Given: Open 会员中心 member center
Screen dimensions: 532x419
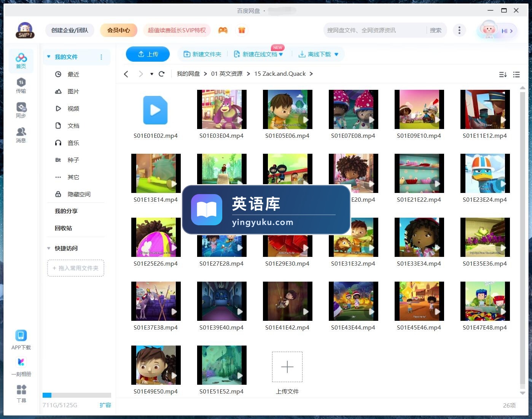Looking at the screenshot, I should coord(118,30).
